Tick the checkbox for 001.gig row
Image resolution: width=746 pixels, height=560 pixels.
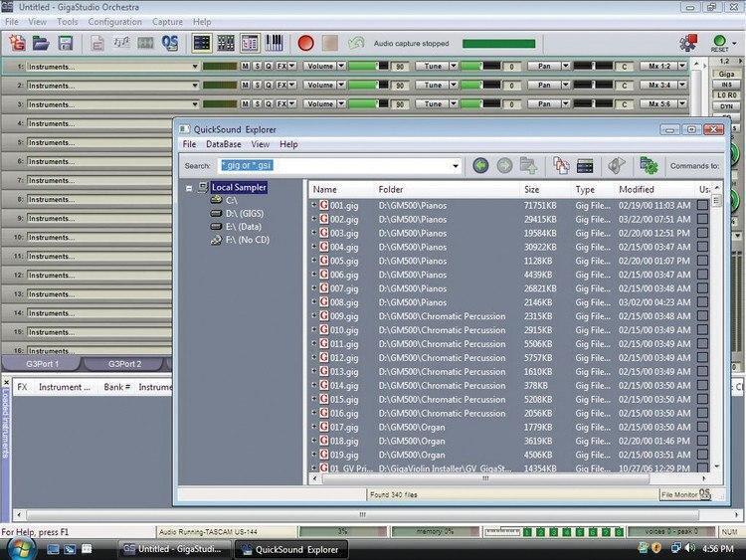tap(703, 204)
